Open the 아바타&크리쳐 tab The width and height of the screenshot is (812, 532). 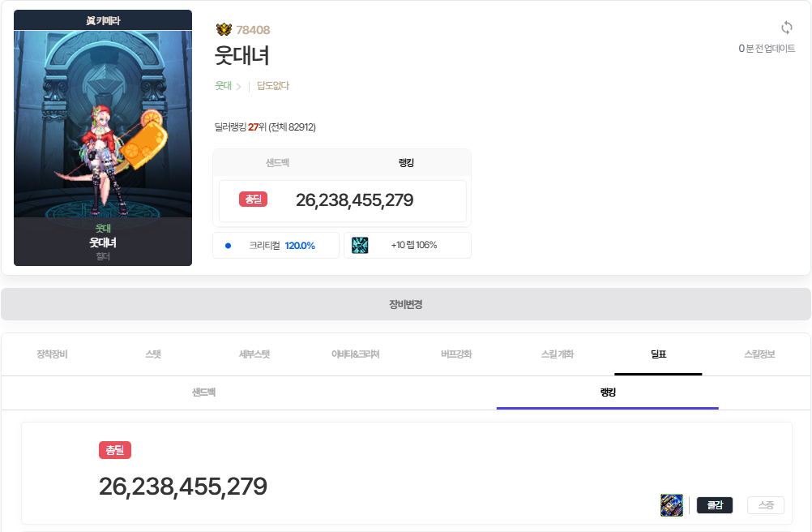[x=355, y=354]
